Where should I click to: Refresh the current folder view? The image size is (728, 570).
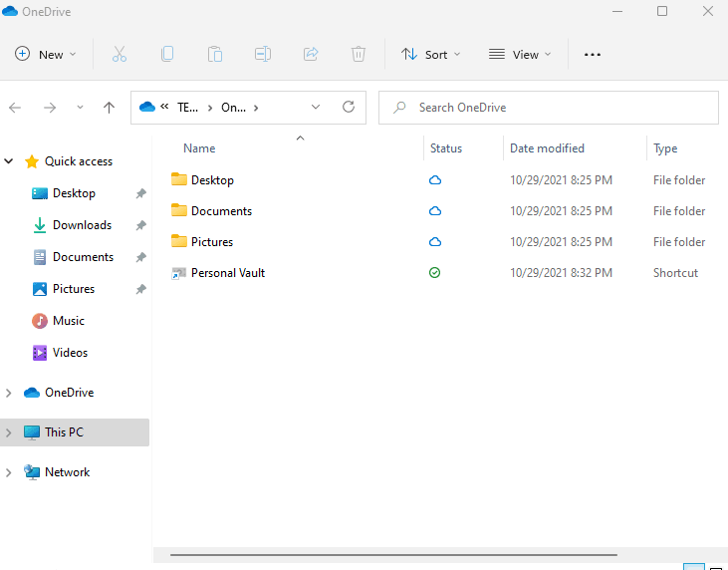(x=348, y=108)
